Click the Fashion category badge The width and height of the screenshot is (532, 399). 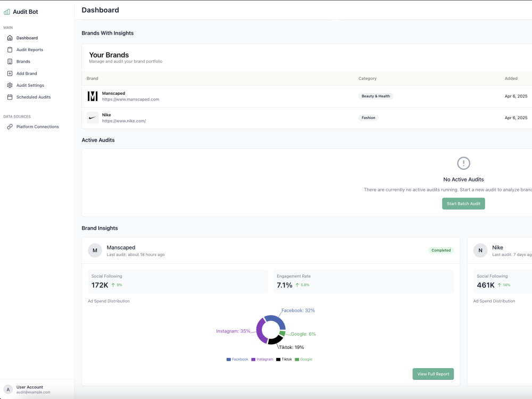coord(369,118)
